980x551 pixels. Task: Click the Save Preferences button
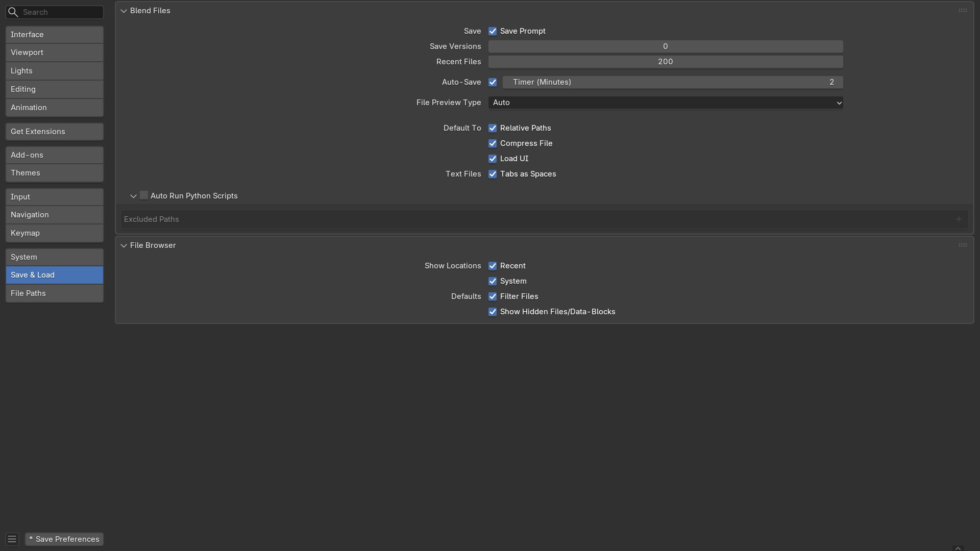(x=64, y=539)
